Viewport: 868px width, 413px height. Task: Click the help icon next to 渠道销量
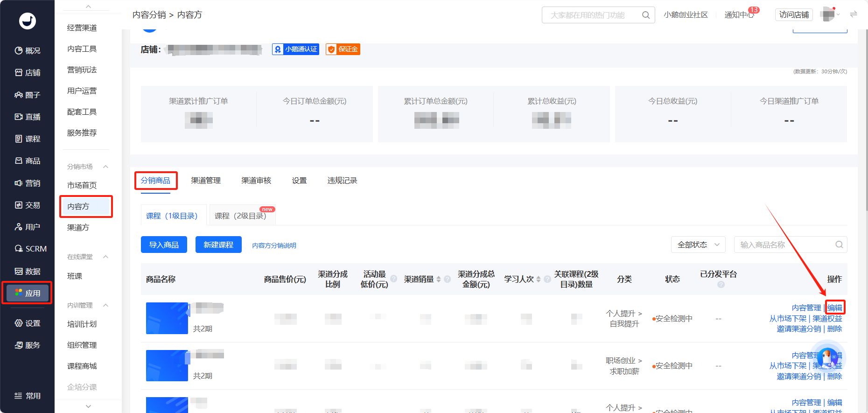(x=448, y=279)
